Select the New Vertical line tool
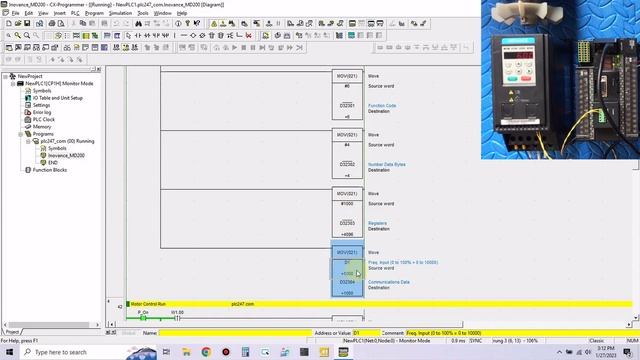Viewport: 640px width, 360px height. tap(175, 36)
